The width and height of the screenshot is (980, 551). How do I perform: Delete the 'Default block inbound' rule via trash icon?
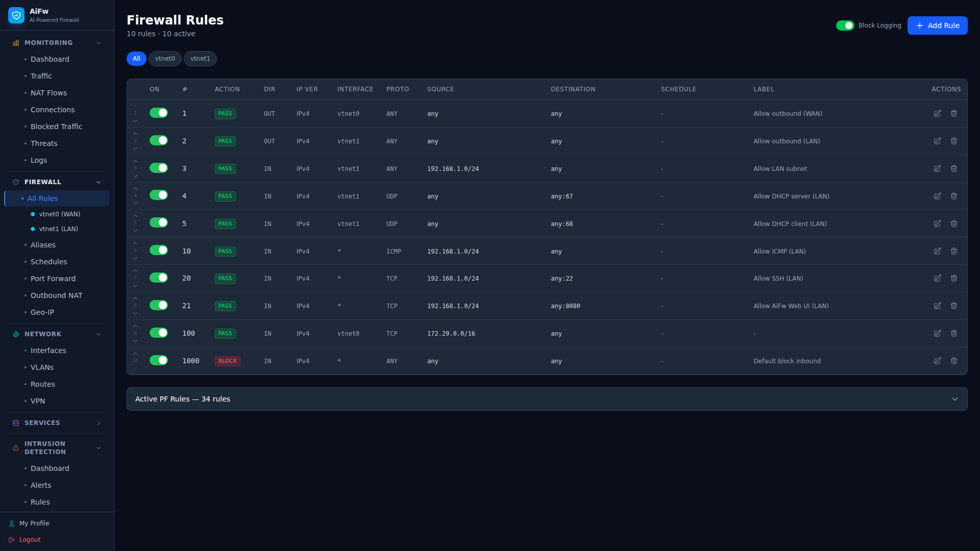coord(954,361)
